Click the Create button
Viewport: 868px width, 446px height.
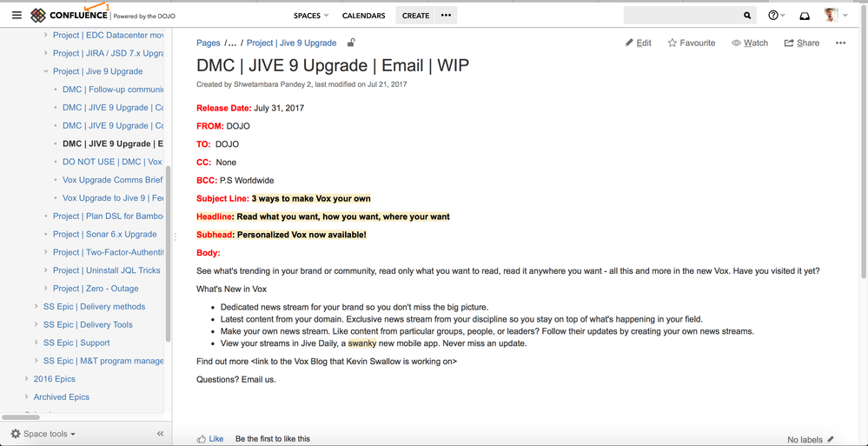click(415, 16)
